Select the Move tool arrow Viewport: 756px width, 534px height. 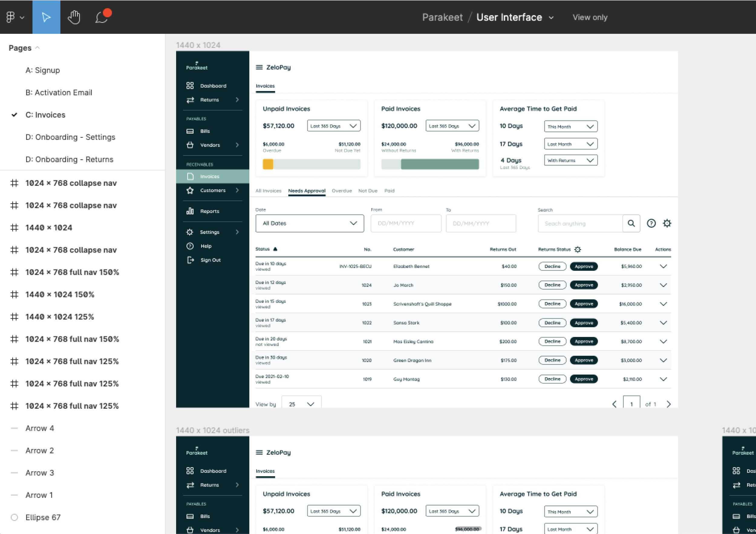[x=46, y=17]
